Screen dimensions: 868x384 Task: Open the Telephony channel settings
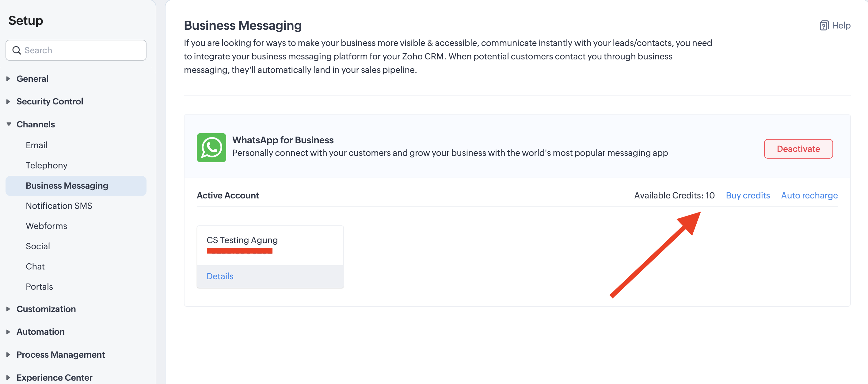click(x=47, y=165)
